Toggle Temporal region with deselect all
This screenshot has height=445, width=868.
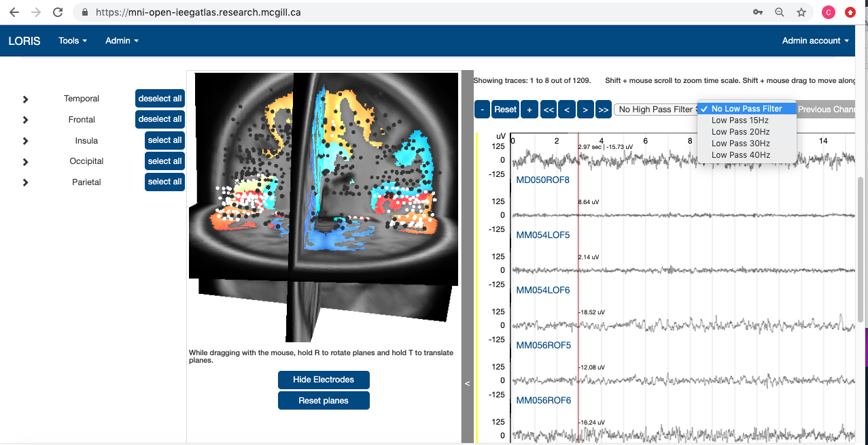(160, 99)
